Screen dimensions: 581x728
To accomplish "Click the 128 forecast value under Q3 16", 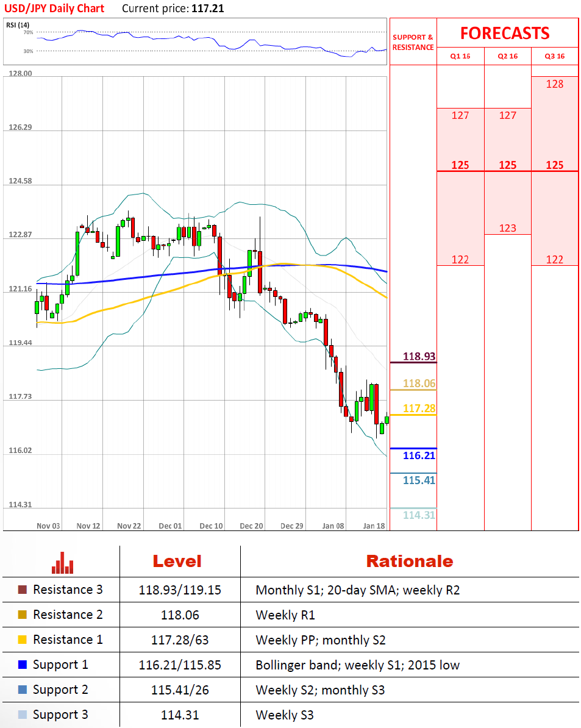I will 555,84.
